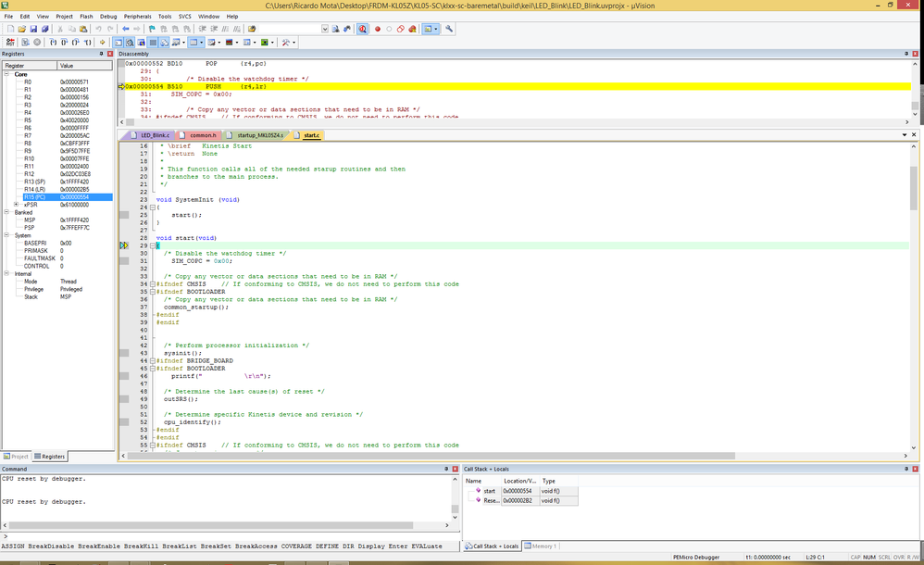The width and height of the screenshot is (924, 565).
Task: Click the save all files icon
Action: (44, 29)
